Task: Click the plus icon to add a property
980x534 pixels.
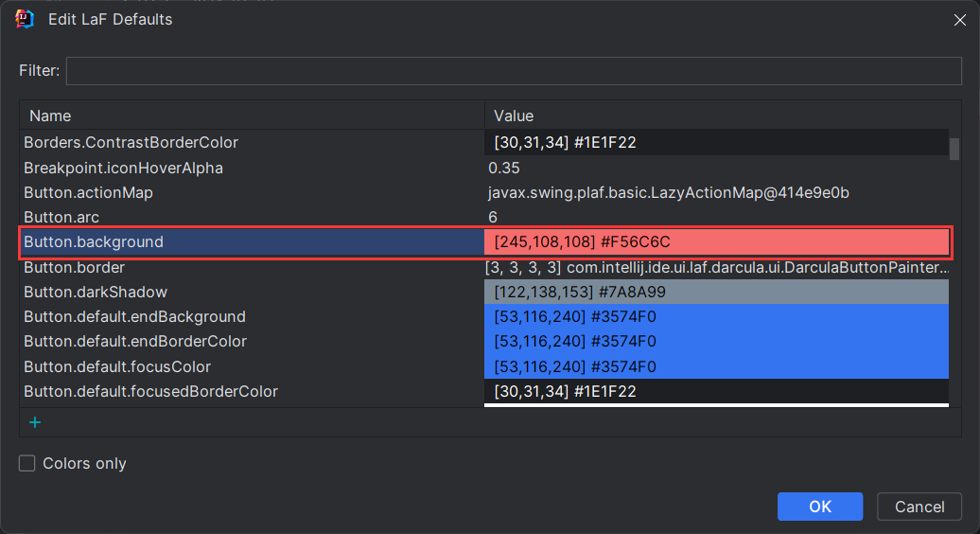Action: (35, 422)
